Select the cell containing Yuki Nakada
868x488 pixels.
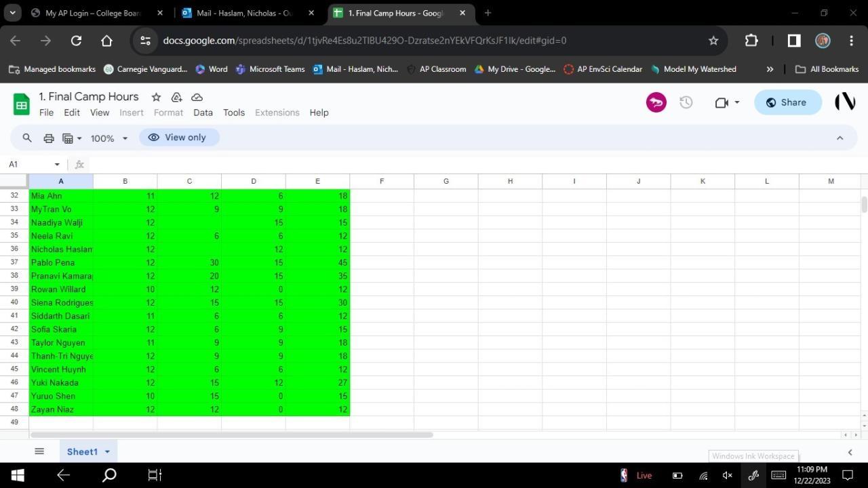coord(60,382)
